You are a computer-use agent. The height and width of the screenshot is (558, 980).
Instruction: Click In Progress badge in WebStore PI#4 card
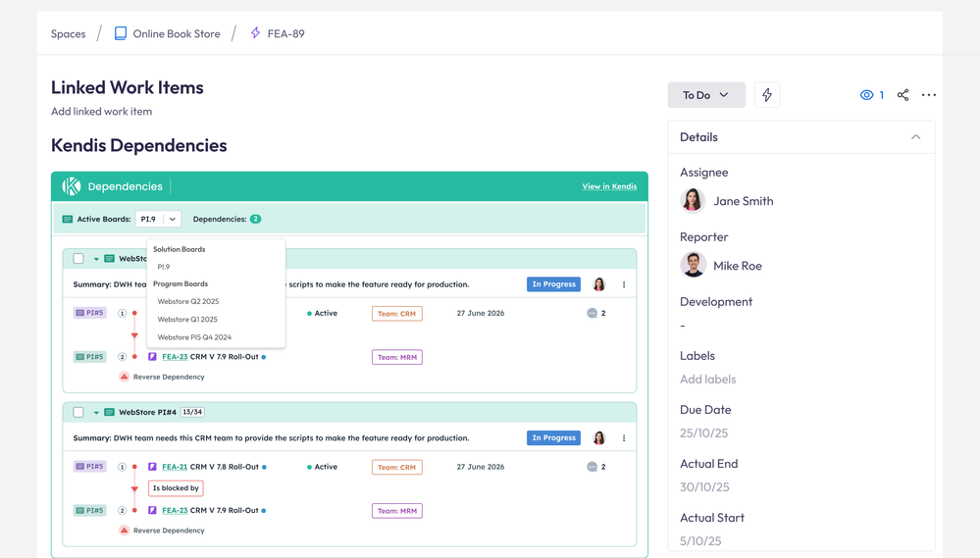click(x=553, y=438)
